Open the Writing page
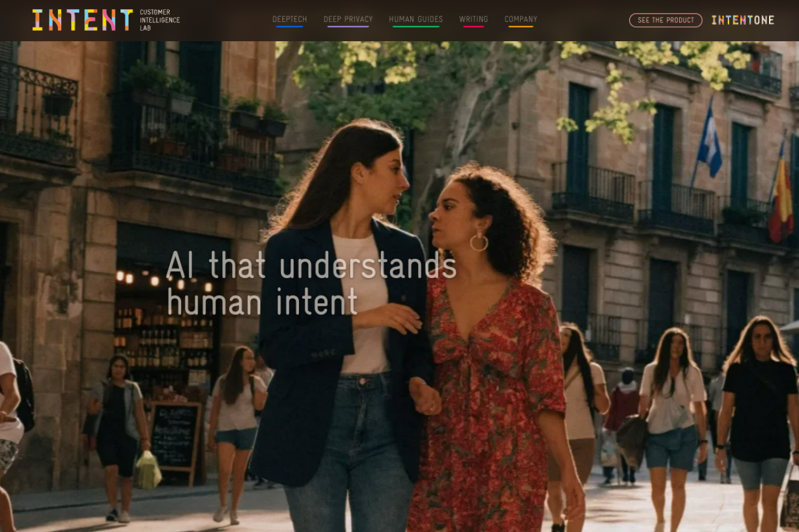 click(474, 19)
